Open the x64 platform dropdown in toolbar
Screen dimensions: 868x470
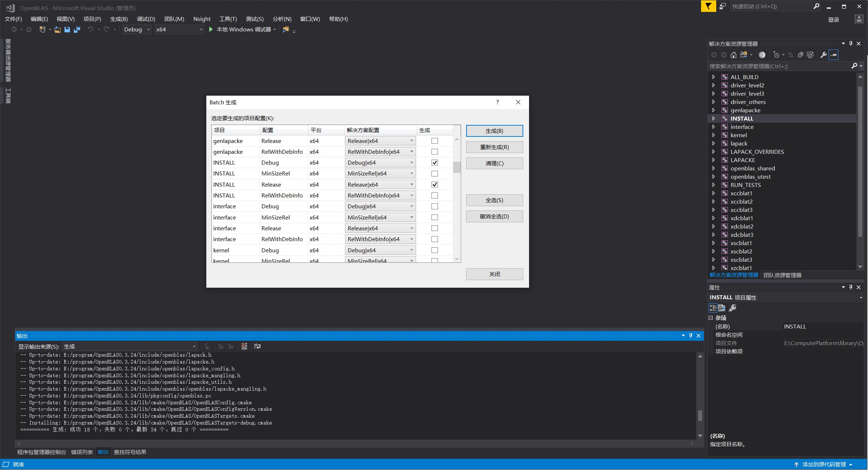point(179,30)
